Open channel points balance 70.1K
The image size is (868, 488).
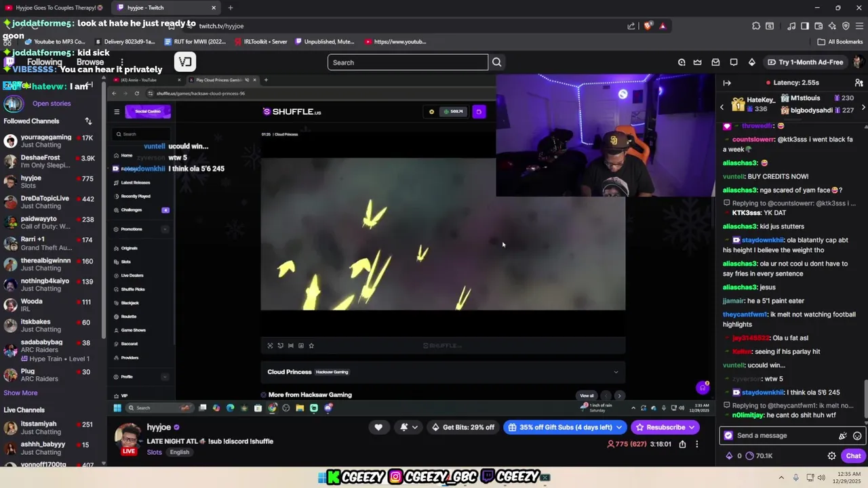click(x=759, y=456)
